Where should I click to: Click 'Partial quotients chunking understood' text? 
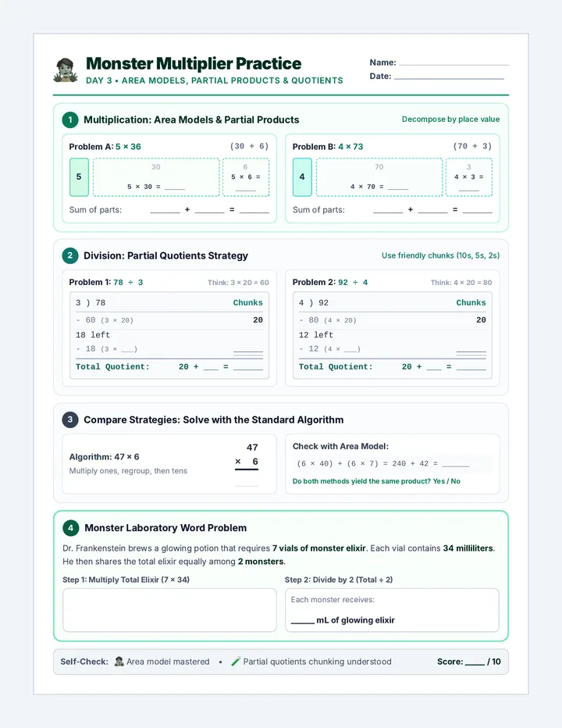click(x=318, y=662)
